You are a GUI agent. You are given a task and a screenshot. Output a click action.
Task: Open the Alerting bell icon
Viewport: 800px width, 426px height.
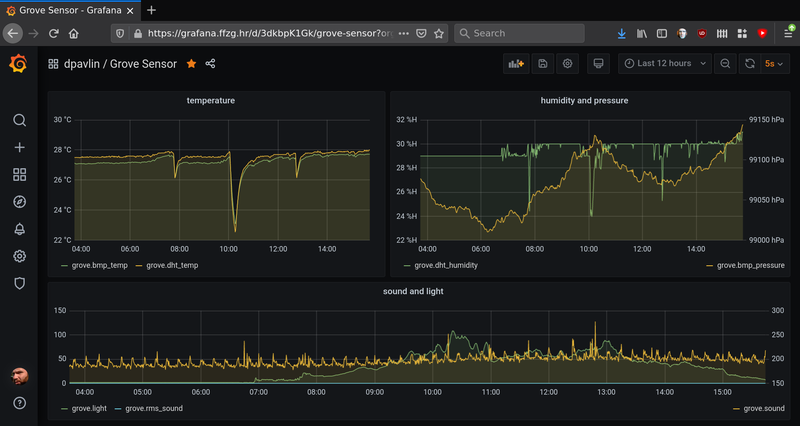[x=19, y=229]
